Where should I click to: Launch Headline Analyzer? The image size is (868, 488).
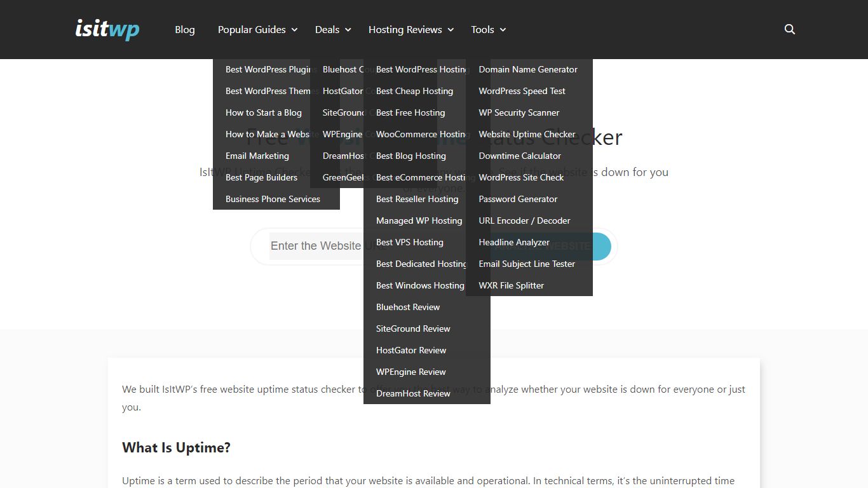(x=514, y=242)
